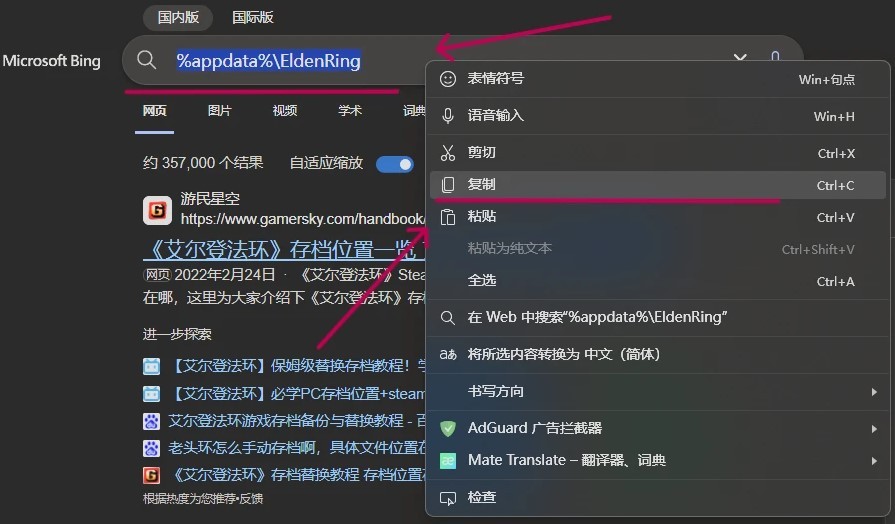Choose 全选 in context menu
Screen dimensions: 895x524
657,281
